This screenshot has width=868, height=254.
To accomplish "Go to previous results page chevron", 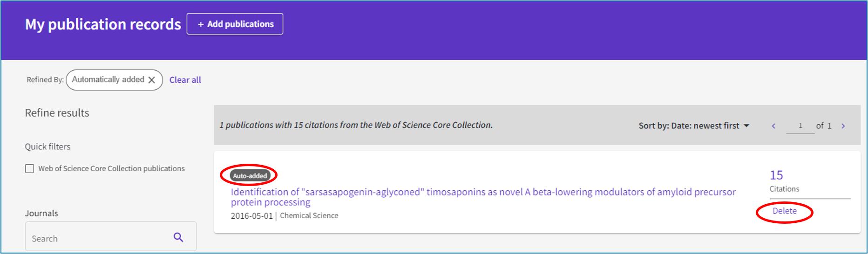I will pyautogui.click(x=773, y=126).
